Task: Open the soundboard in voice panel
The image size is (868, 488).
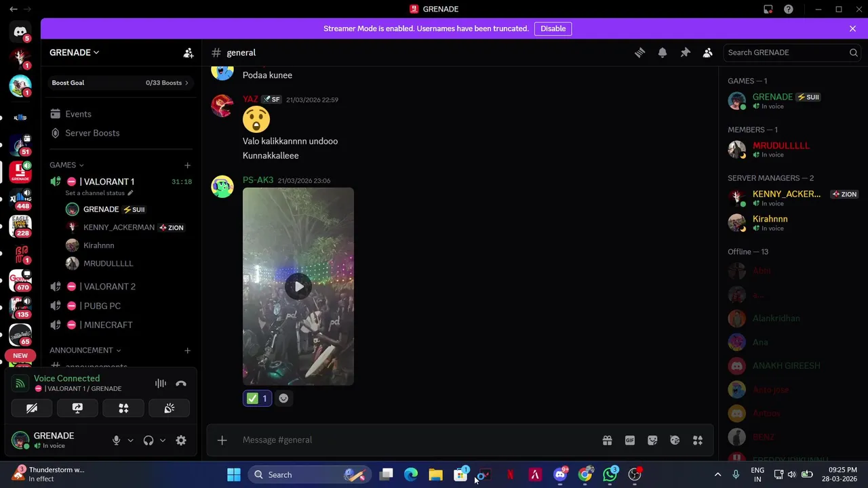Action: (x=170, y=408)
